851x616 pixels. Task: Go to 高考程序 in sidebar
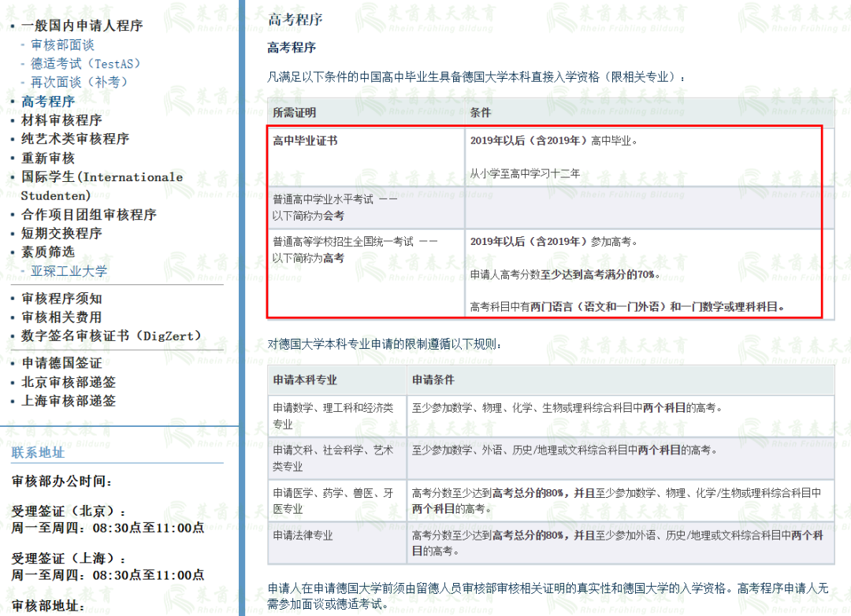point(48,101)
